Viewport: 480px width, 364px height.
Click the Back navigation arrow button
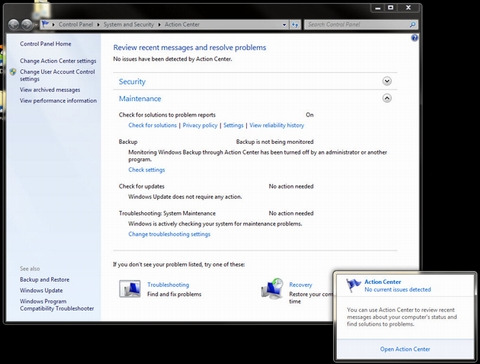(14, 24)
